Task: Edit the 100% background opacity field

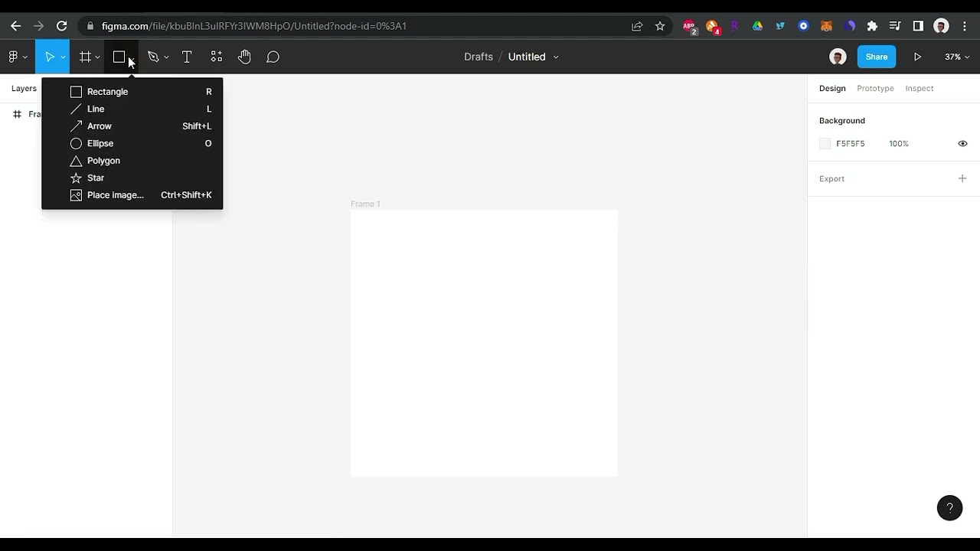Action: 899,144
